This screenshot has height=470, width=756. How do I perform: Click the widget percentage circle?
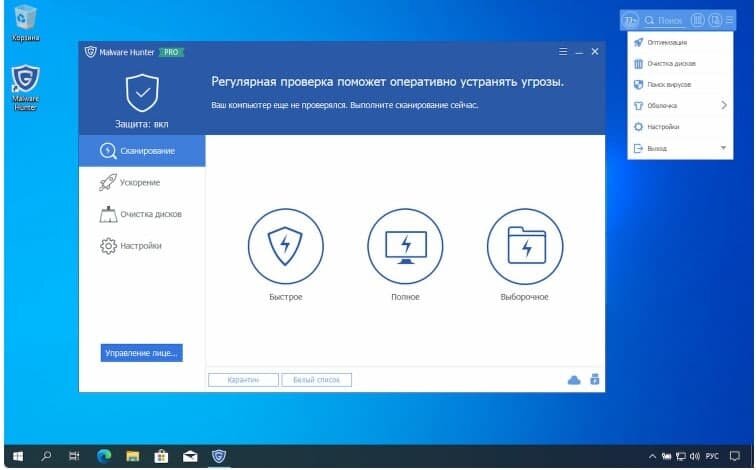[630, 20]
